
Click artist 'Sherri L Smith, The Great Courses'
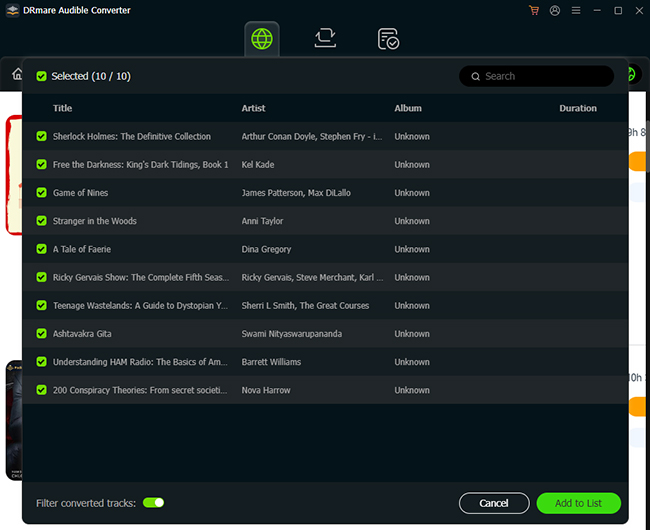click(x=305, y=305)
